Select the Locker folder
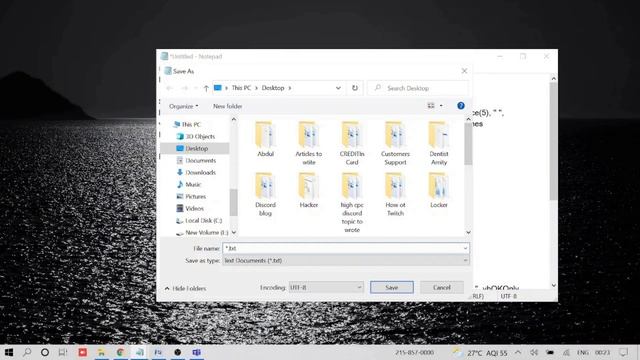The image size is (640, 360). tap(439, 190)
